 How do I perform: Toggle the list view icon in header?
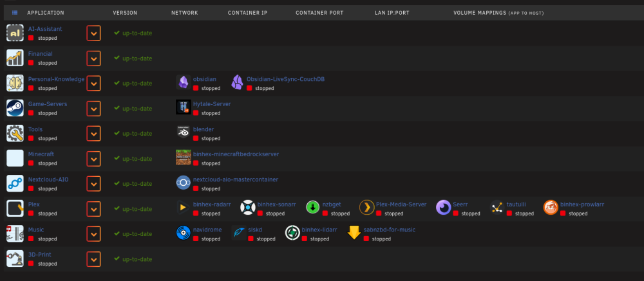click(15, 13)
